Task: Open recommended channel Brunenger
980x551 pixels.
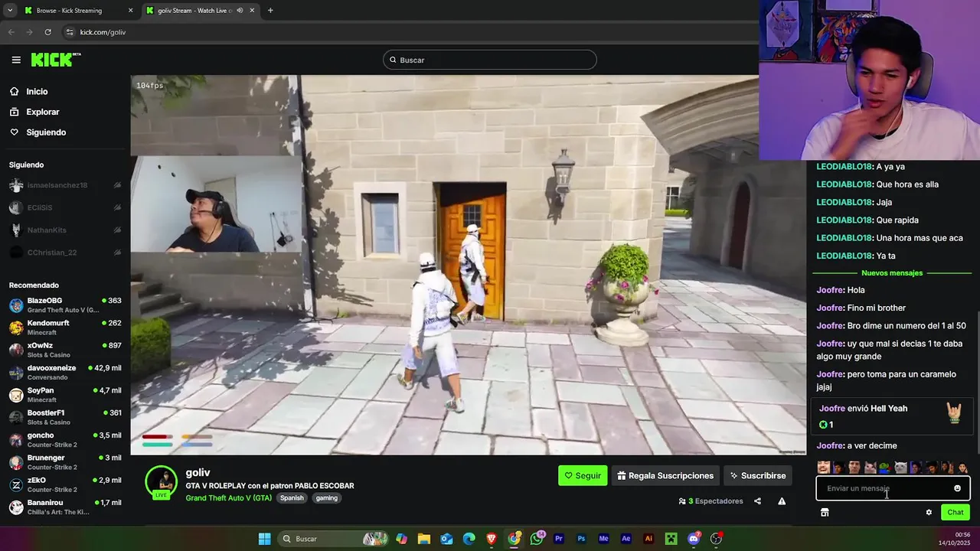Action: point(65,462)
